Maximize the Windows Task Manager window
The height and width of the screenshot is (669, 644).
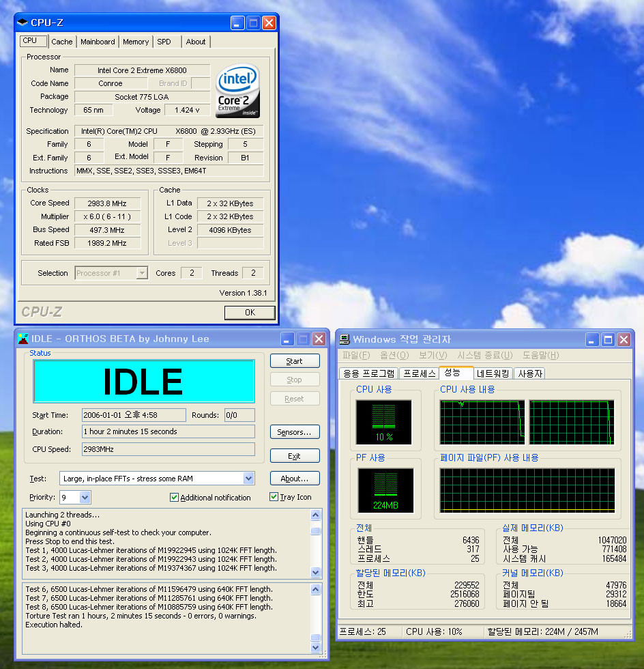click(608, 340)
